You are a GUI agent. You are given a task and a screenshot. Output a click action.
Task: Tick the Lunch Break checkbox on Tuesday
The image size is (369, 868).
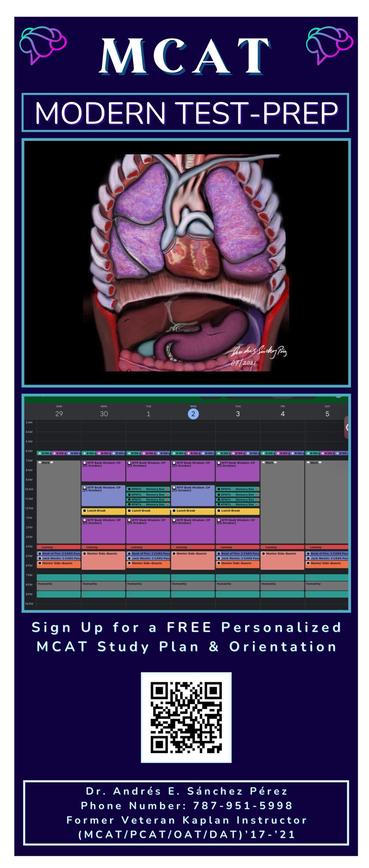pyautogui.click(x=129, y=511)
